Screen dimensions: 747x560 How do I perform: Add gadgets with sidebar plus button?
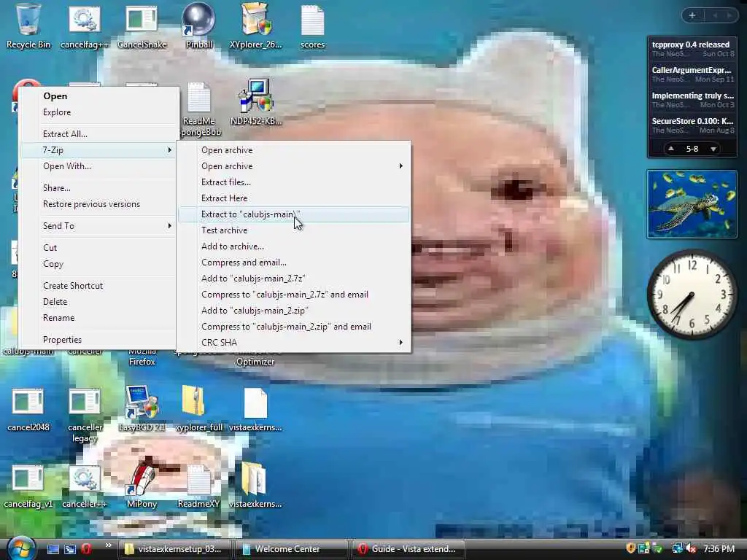692,15
